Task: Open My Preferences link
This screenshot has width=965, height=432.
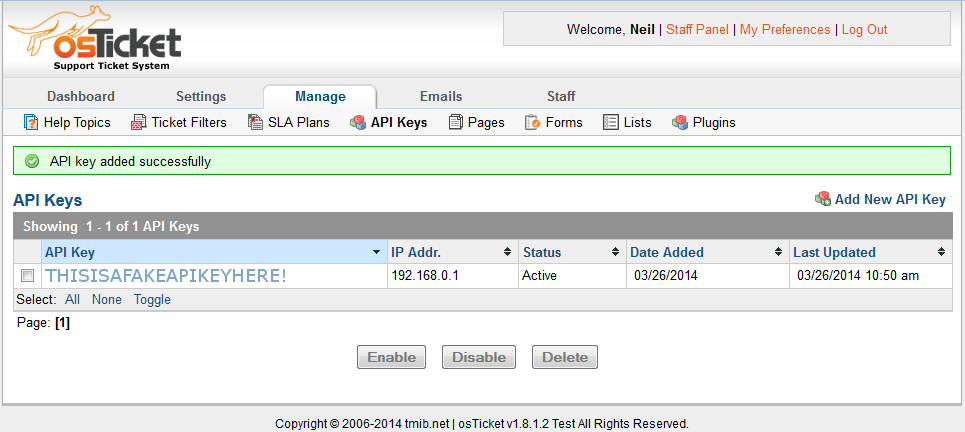Action: tap(785, 30)
